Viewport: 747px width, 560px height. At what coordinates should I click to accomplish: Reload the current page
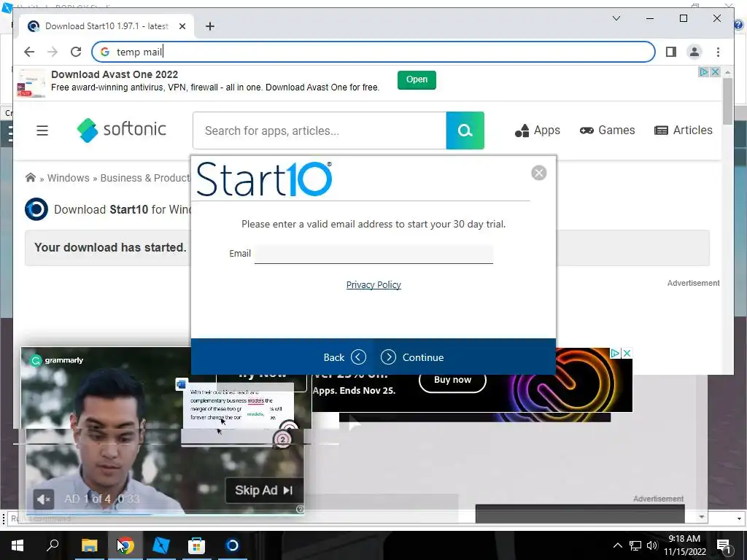pyautogui.click(x=76, y=52)
